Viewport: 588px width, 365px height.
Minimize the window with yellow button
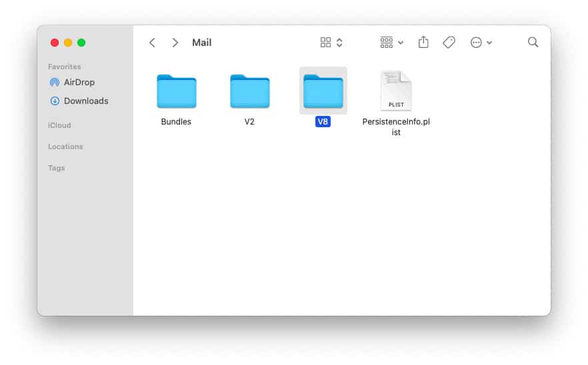[68, 43]
